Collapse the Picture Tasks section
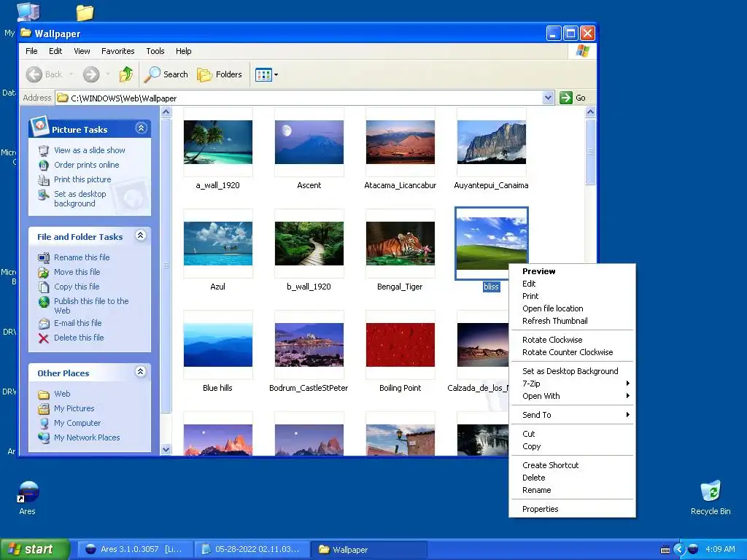Viewport: 747px width, 560px height. 141,128
